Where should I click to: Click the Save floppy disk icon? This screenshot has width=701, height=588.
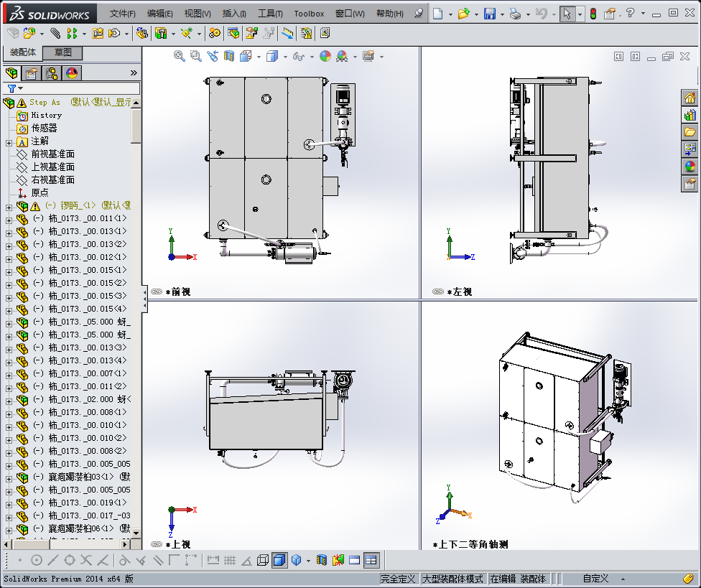click(x=490, y=14)
